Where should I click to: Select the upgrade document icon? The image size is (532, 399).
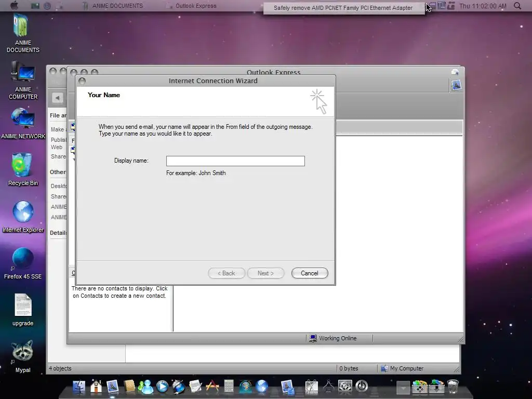[x=23, y=310]
